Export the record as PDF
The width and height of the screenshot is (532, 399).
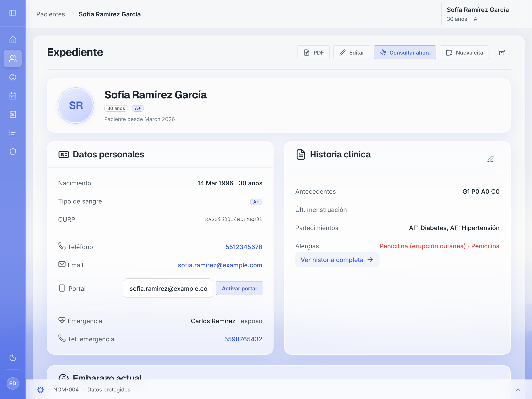[313, 53]
